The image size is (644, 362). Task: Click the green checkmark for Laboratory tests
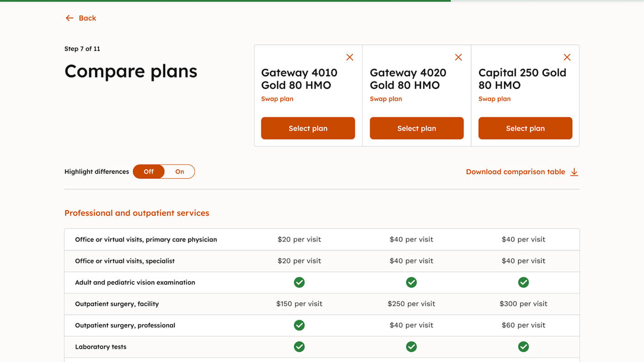(299, 346)
